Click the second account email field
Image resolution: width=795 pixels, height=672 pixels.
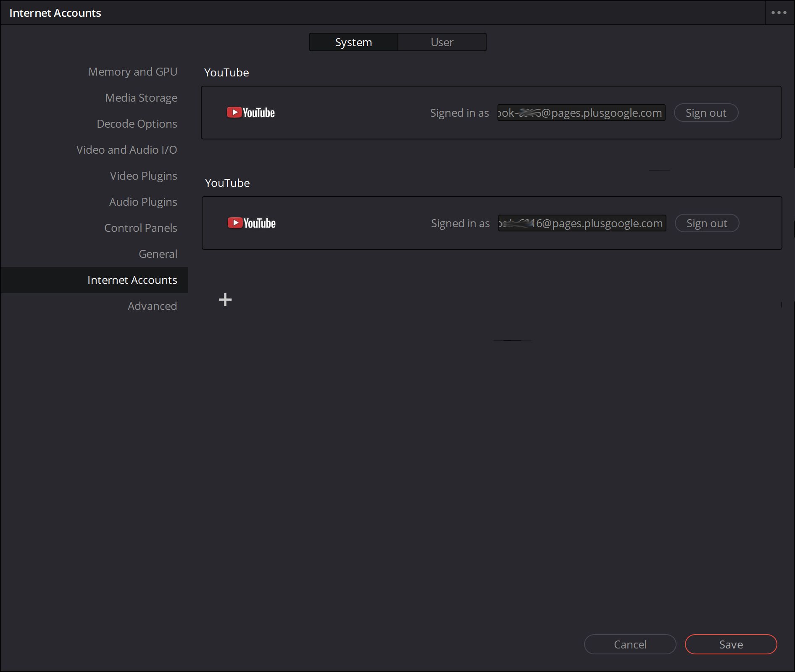click(582, 223)
